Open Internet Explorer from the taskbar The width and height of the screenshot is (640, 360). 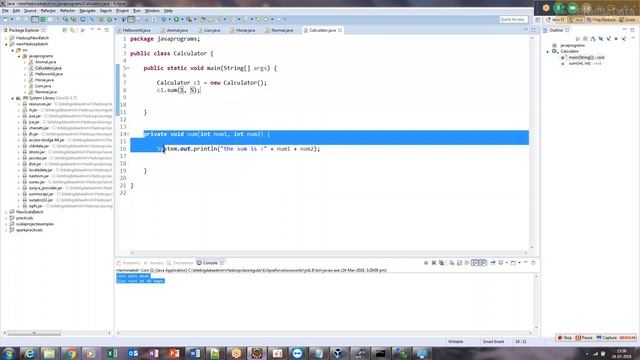tap(29, 353)
